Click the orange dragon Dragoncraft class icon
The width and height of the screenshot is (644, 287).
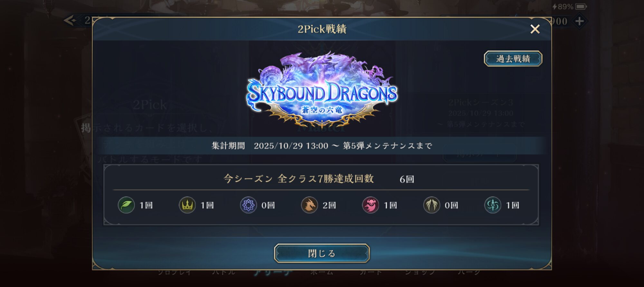pos(309,205)
